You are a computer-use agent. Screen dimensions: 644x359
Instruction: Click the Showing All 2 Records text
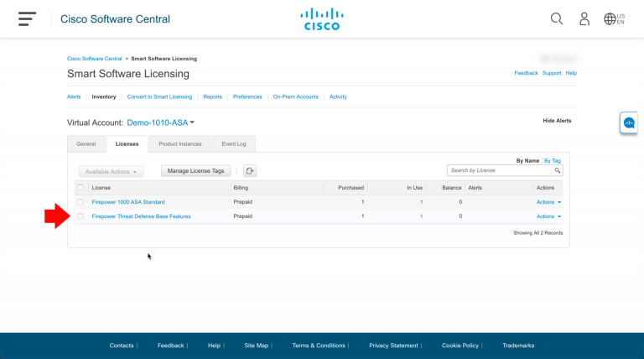[x=538, y=233]
